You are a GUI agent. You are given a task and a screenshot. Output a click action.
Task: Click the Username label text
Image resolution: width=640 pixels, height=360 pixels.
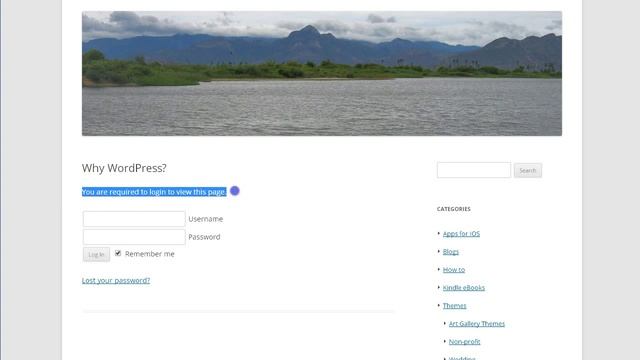coord(206,219)
